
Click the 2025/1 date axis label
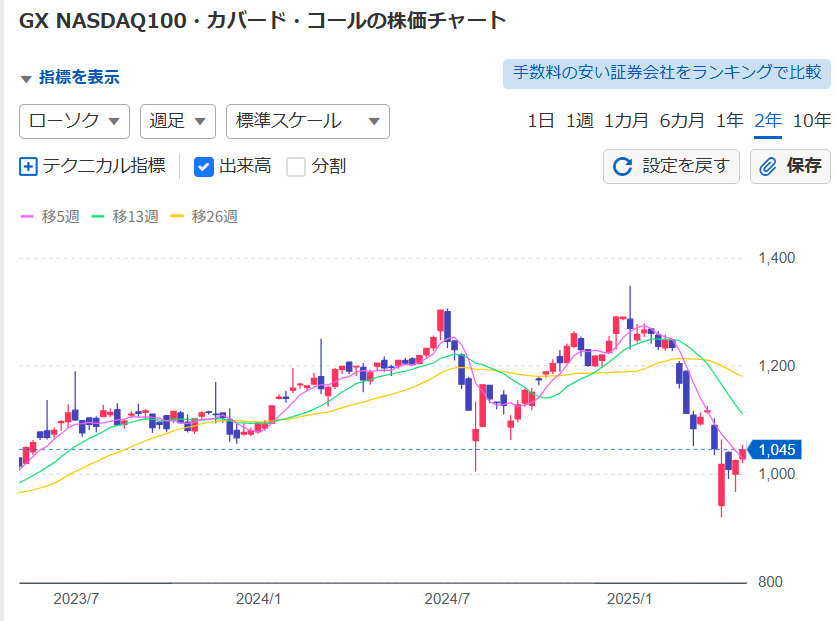[629, 599]
